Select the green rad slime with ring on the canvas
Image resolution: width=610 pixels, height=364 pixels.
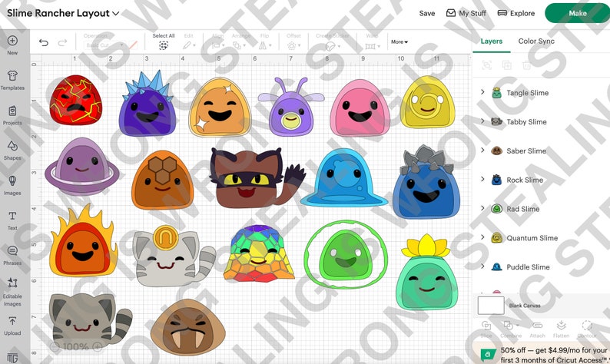point(346,254)
